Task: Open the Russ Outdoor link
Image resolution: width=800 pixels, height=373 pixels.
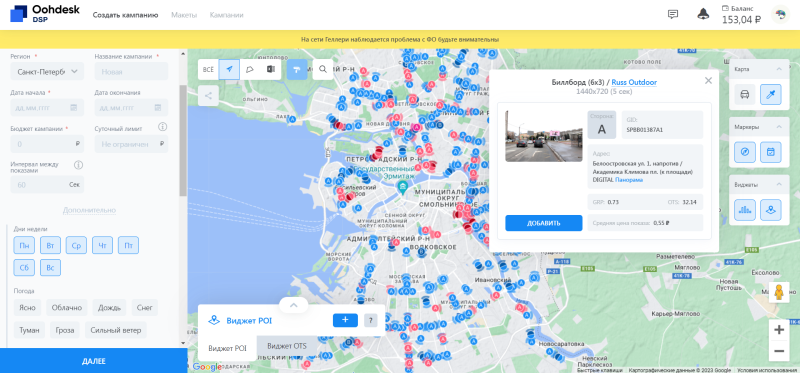Action: (x=634, y=82)
